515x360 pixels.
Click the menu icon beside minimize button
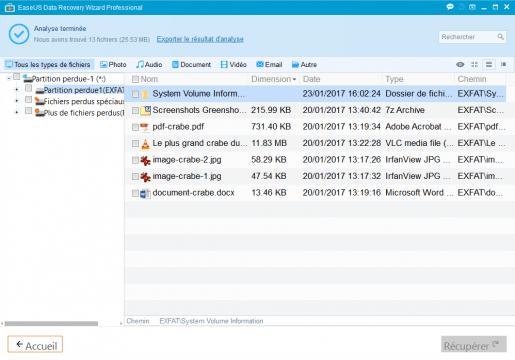(472, 7)
